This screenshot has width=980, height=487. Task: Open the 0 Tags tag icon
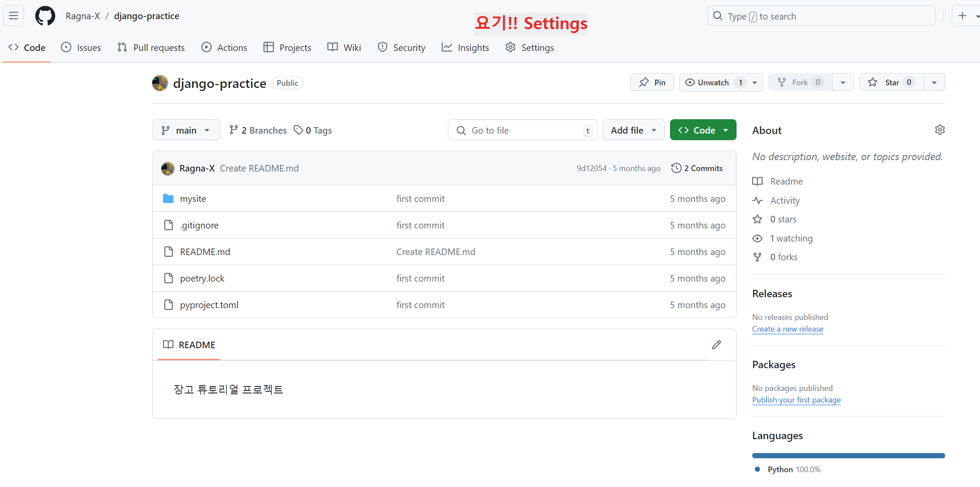[x=298, y=130]
